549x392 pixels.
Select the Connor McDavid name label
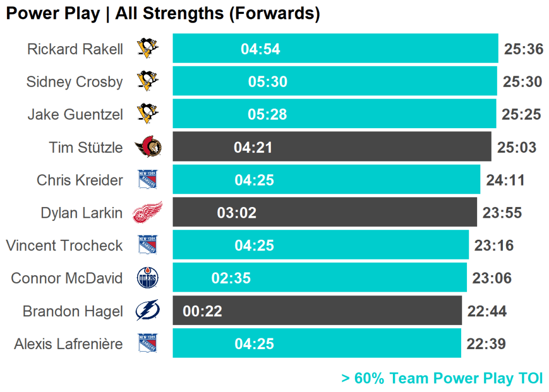(66, 278)
